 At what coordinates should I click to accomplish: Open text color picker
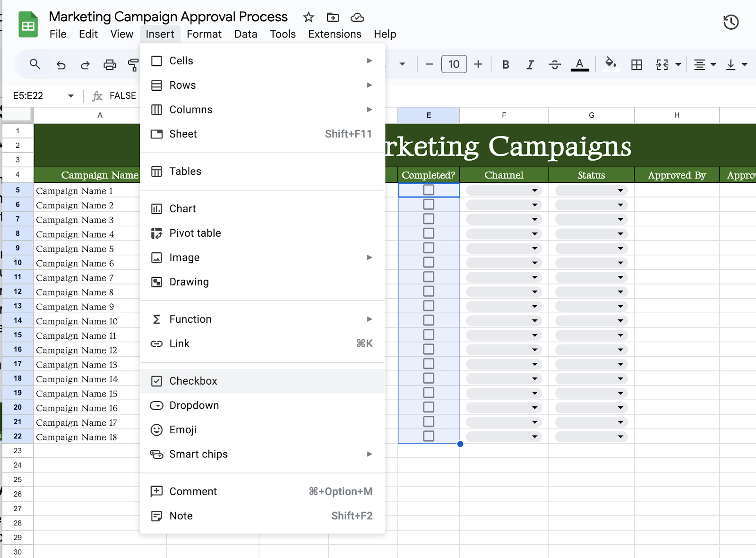coord(580,65)
